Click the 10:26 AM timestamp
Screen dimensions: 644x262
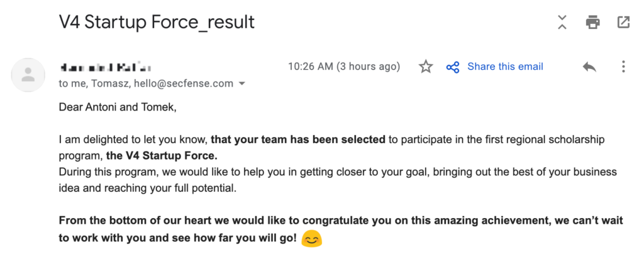(344, 67)
